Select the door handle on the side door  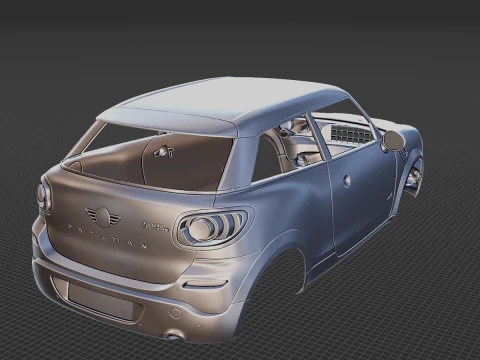[x=347, y=181]
